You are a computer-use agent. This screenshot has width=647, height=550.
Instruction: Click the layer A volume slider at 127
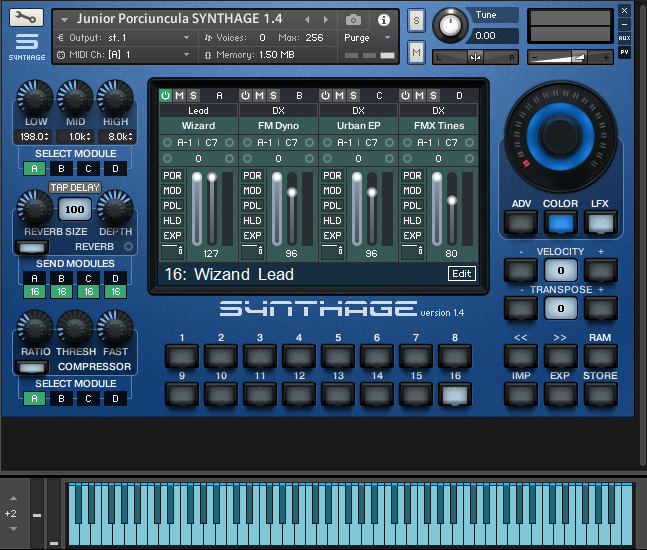click(212, 210)
